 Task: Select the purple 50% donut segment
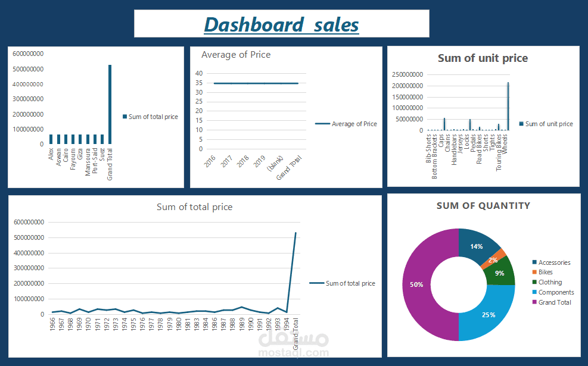(x=416, y=284)
